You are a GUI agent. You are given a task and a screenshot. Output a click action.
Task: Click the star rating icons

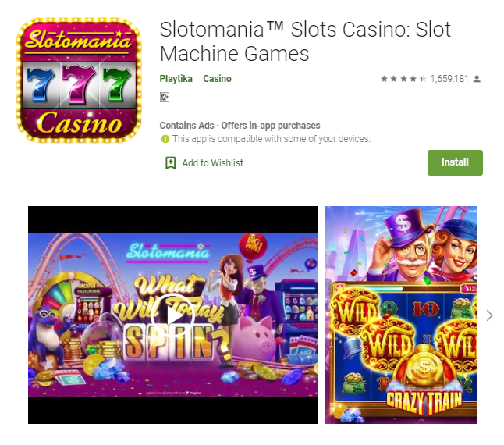click(x=403, y=79)
